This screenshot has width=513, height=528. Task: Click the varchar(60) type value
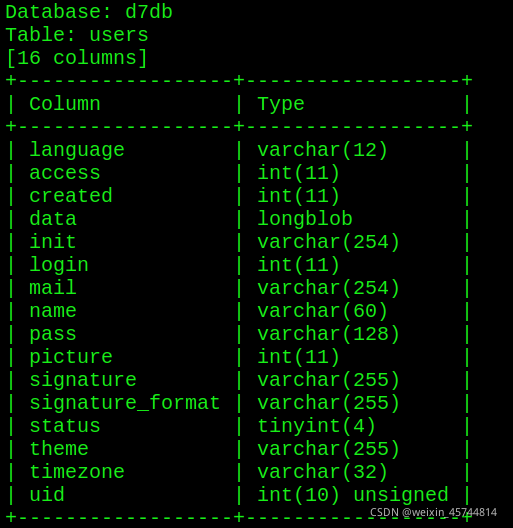tap(323, 311)
